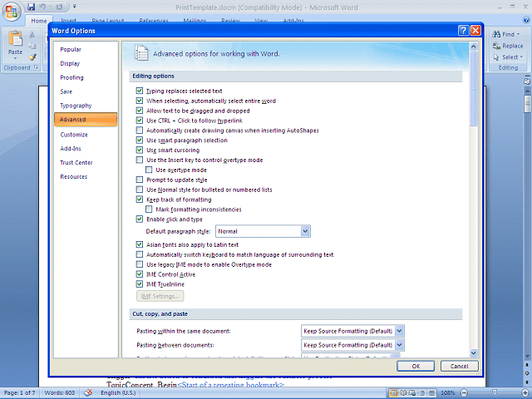Select Typography category in Word Options
This screenshot has height=399, width=532.
coord(86,106)
